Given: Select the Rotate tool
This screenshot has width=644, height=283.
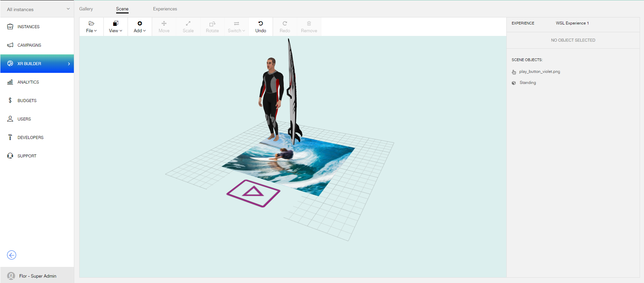Looking at the screenshot, I should click(x=212, y=27).
